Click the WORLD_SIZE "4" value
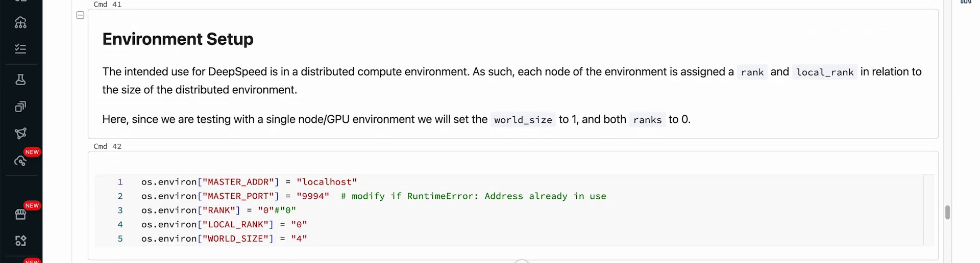 [x=299, y=239]
